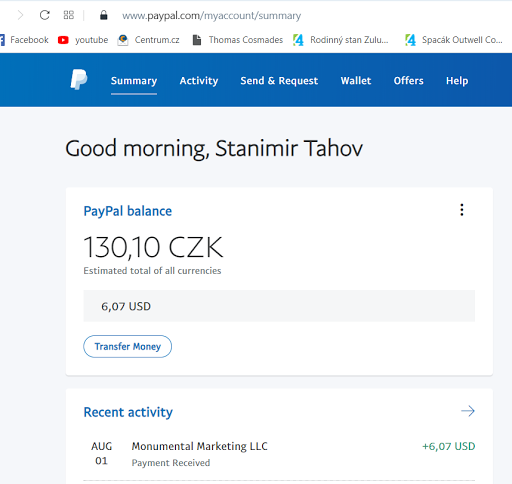
Task: Open the speed dial grid icon
Action: 69,15
